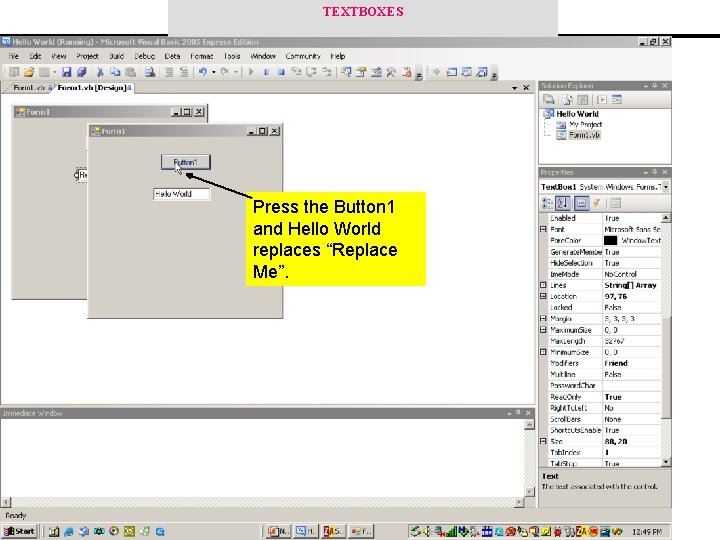The width and height of the screenshot is (720, 540).
Task: Click the Redo arrow toolbar icon
Action: (x=225, y=72)
